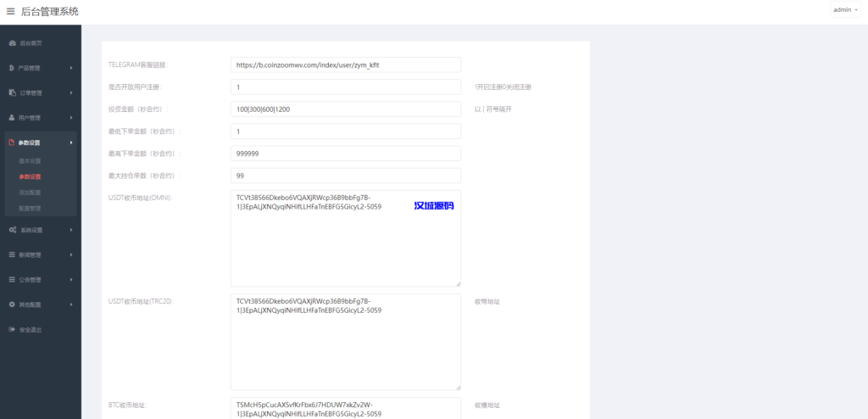Click the document icon beside 订单管理
The width and height of the screenshot is (868, 419).
(12, 92)
